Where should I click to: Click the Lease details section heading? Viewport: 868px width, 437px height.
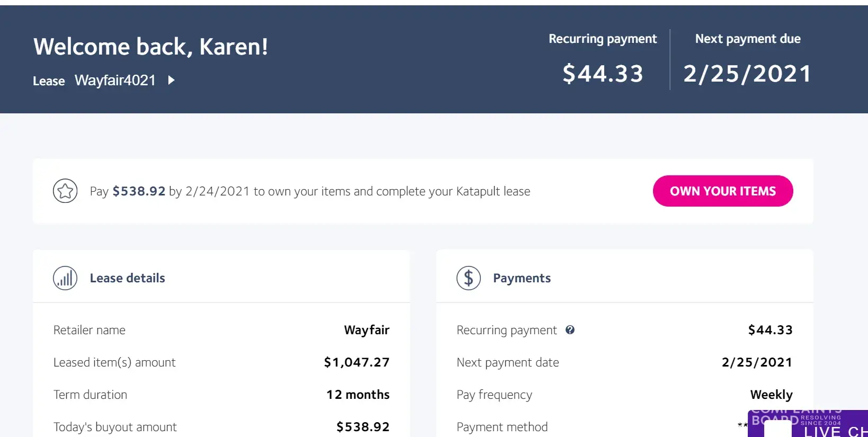pyautogui.click(x=128, y=278)
